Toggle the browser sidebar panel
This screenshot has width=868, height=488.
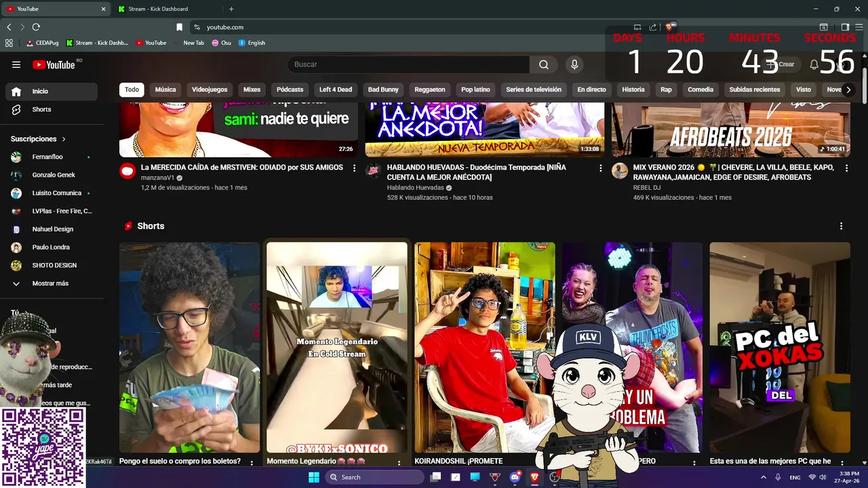coord(845,27)
